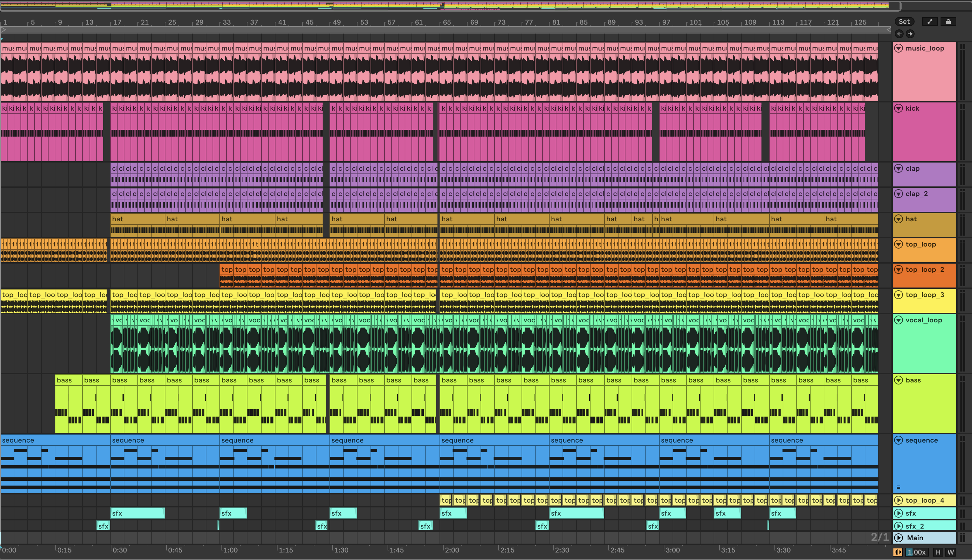Select the first sequence clip
The image size is (972, 560).
coord(54,440)
